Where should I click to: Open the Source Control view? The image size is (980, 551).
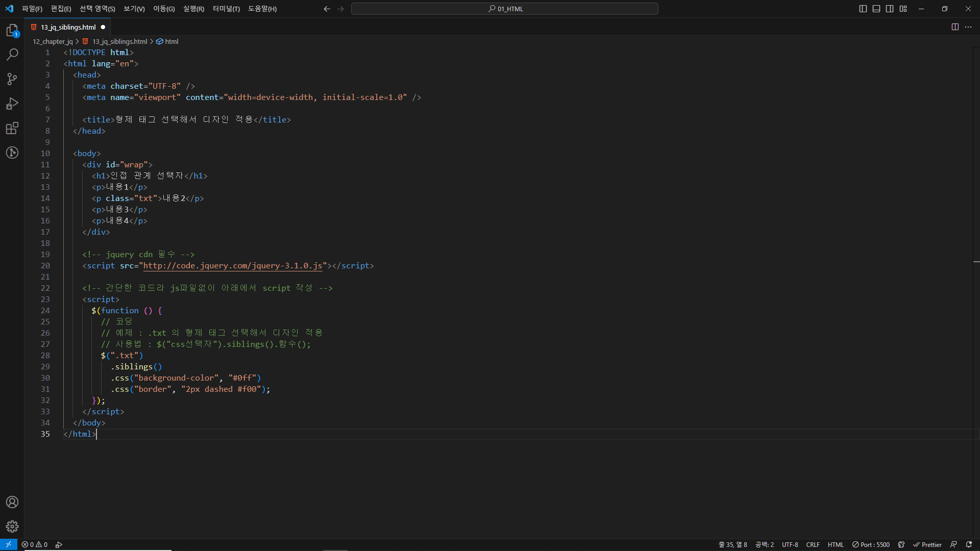click(x=12, y=79)
